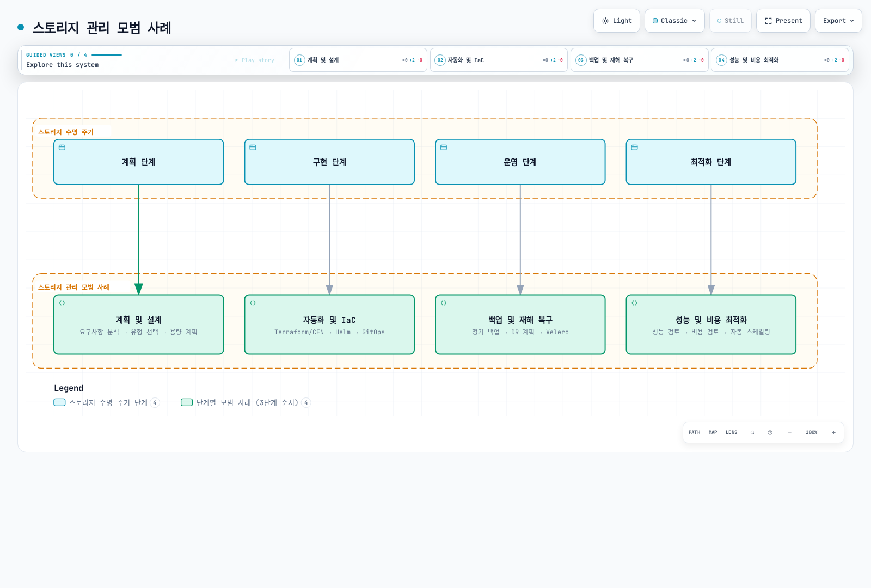Click the search magnifier icon

(x=752, y=432)
